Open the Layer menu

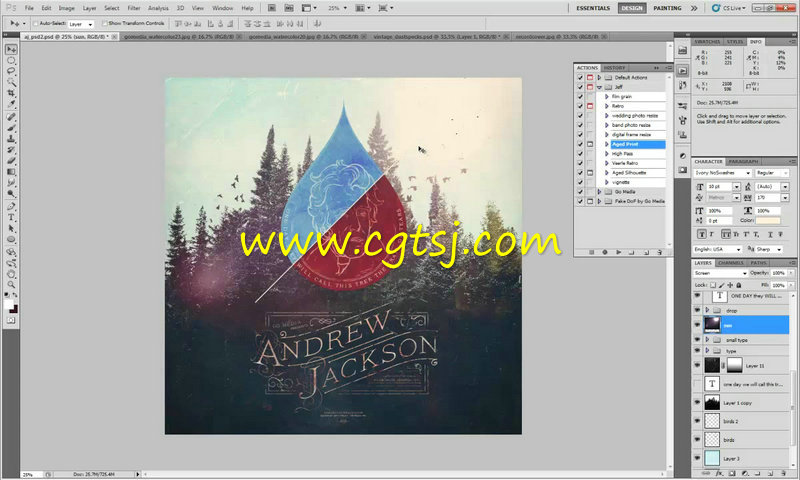89,8
